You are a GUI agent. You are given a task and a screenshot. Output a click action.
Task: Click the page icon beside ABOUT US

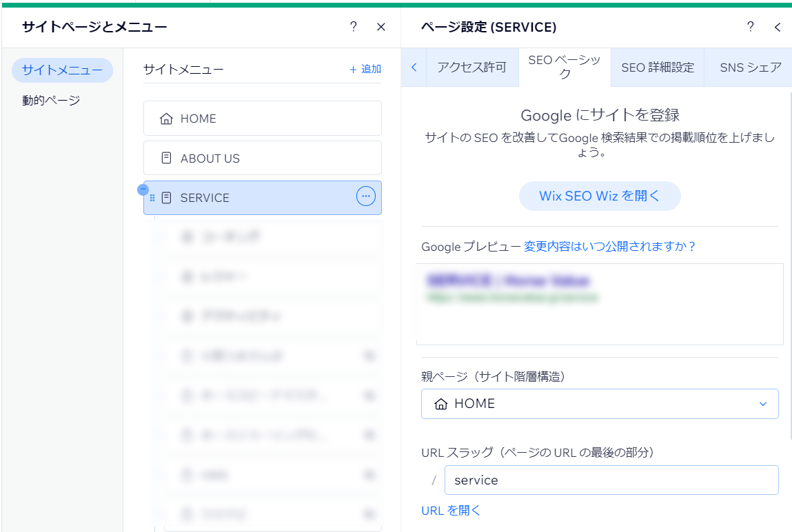(165, 158)
